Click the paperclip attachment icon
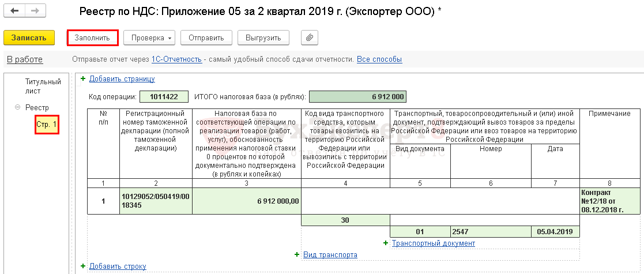644x274 pixels. coord(309,38)
